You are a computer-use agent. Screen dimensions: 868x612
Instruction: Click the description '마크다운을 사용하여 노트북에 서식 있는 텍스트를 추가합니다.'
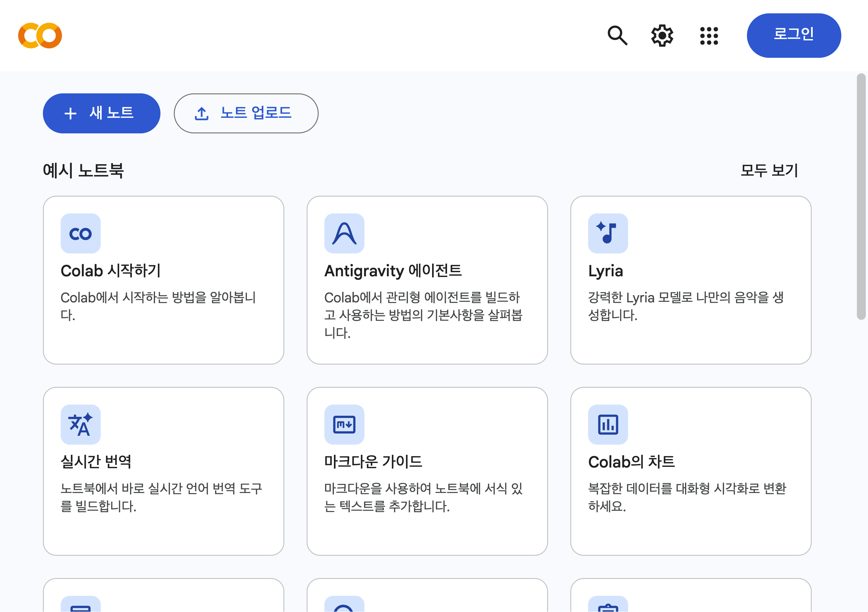424,497
